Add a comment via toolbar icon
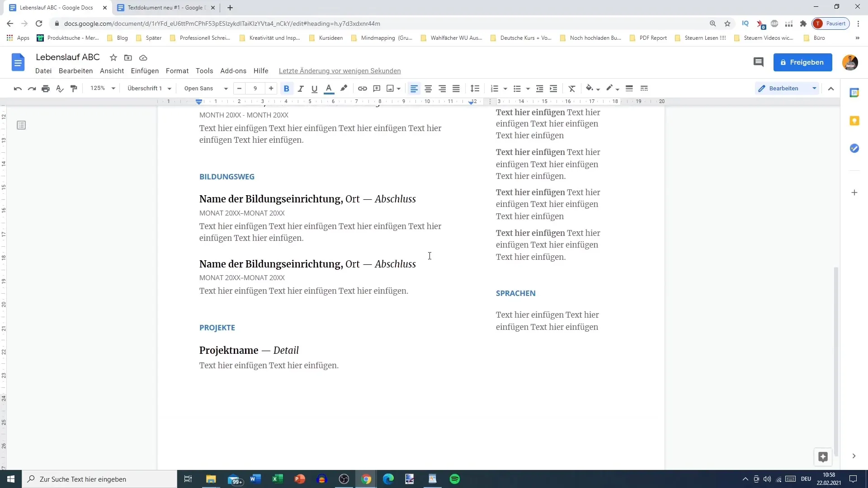Viewport: 868px width, 488px height. (x=377, y=89)
